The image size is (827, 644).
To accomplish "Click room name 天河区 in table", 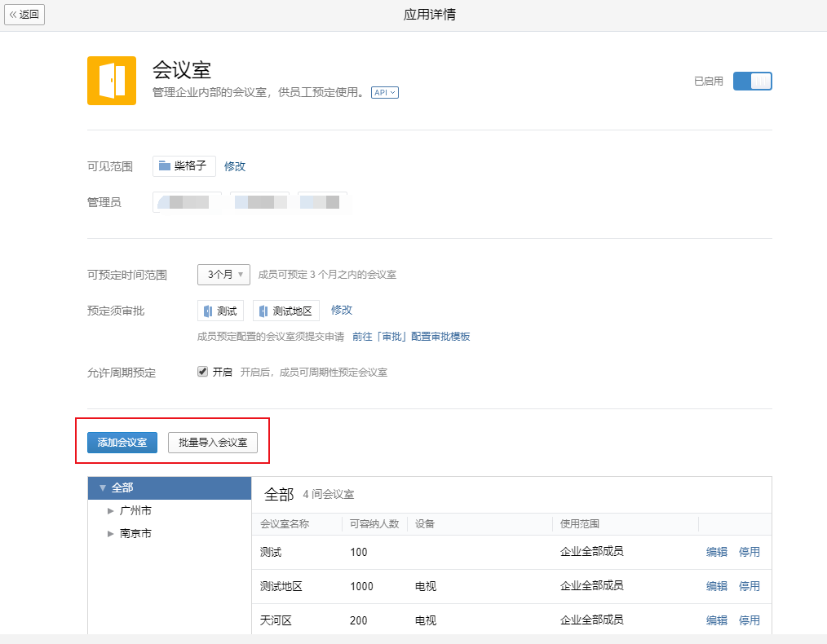I will 276,620.
